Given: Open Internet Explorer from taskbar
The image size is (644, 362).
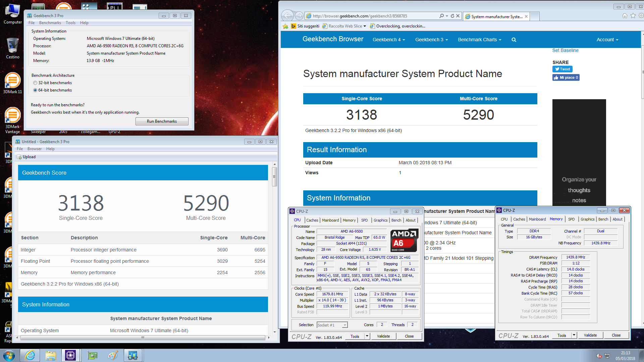Looking at the screenshot, I should [30, 355].
